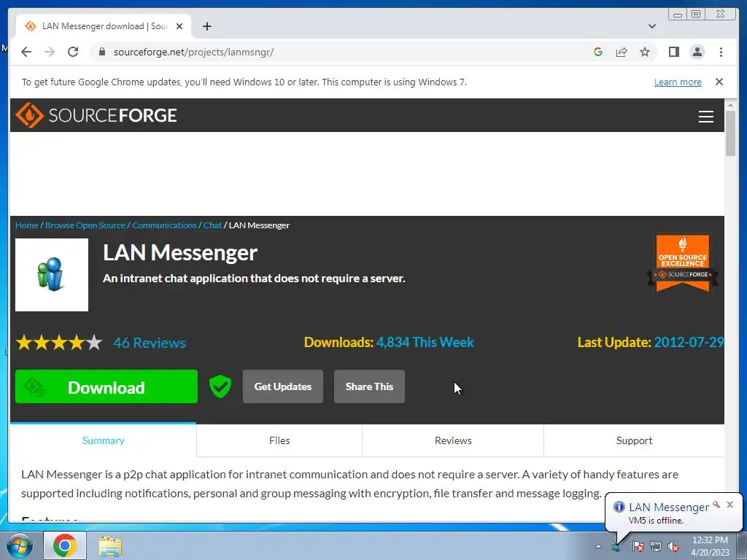Viewport: 747px width, 560px height.
Task: Click the muted volume tray icon
Action: coord(673,547)
